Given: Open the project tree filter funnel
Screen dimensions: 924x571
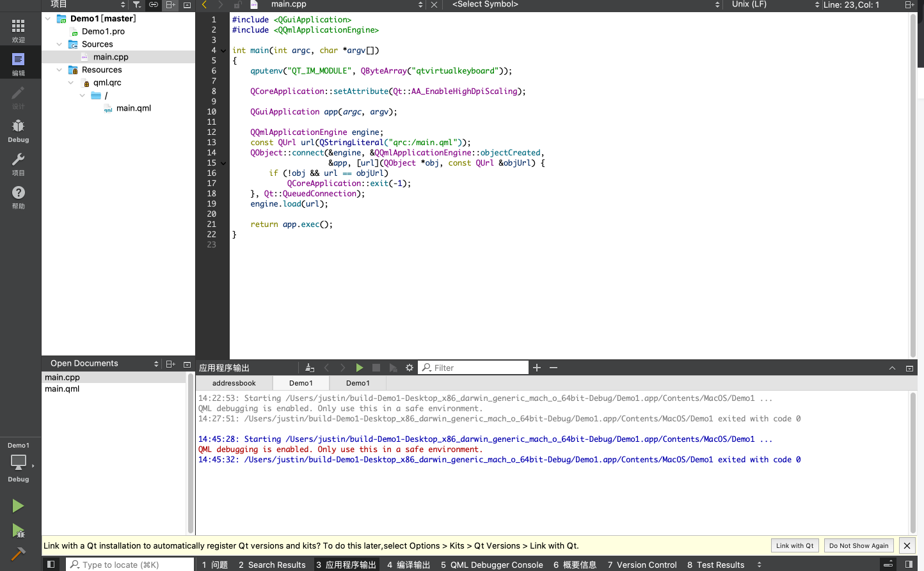Looking at the screenshot, I should 137,4.
